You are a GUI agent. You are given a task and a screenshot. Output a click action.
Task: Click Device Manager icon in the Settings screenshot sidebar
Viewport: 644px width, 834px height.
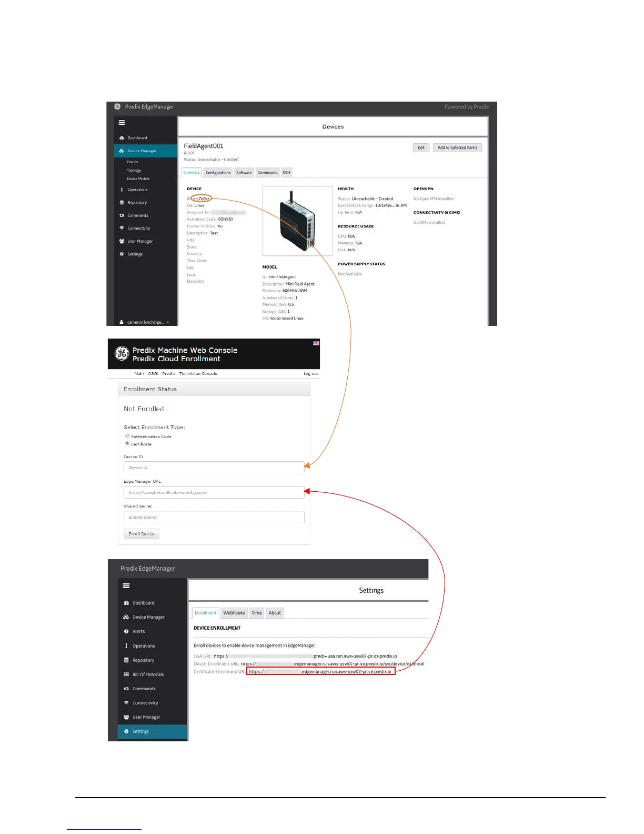(x=126, y=617)
